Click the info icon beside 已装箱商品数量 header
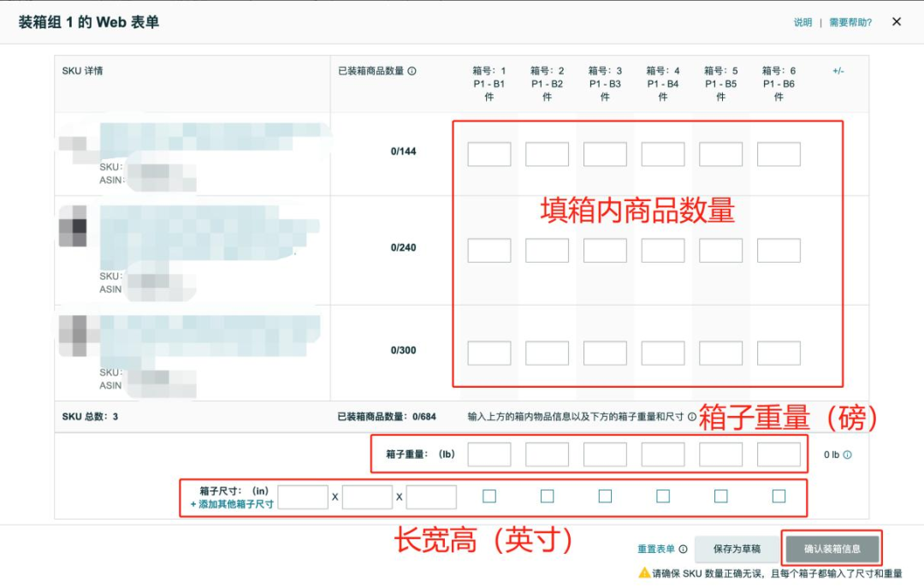Image resolution: width=924 pixels, height=588 pixels. tap(412, 71)
